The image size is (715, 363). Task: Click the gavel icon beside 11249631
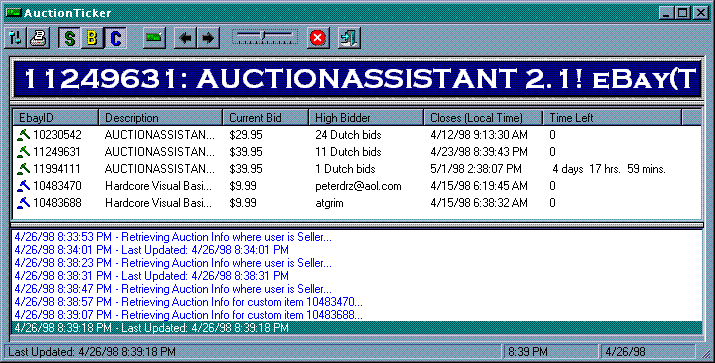tap(23, 152)
